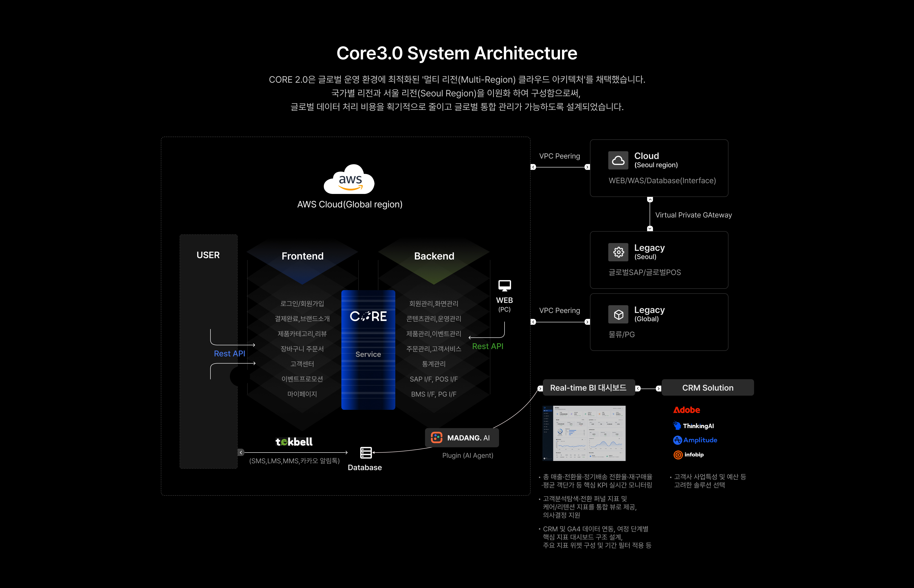This screenshot has height=588, width=914.
Task: Click the gear icon in Legacy Seoul box
Action: (618, 252)
